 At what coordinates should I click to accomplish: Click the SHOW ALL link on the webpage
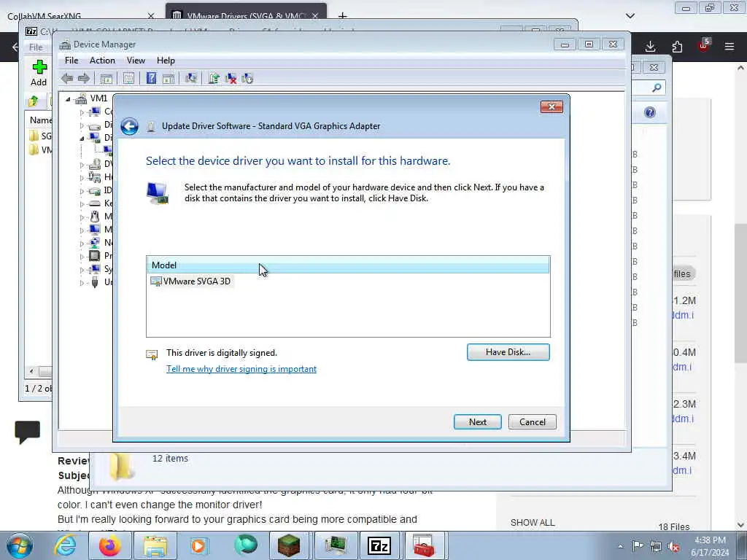(x=533, y=522)
